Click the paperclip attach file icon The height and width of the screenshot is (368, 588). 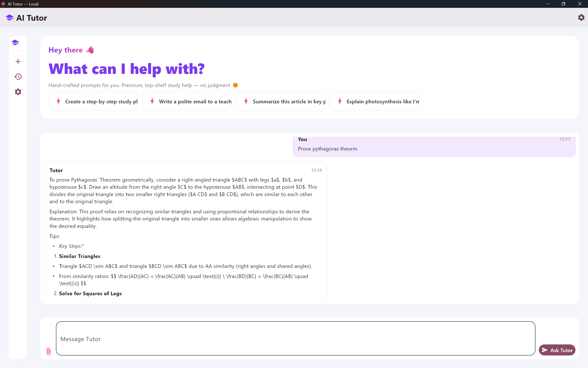coord(48,351)
